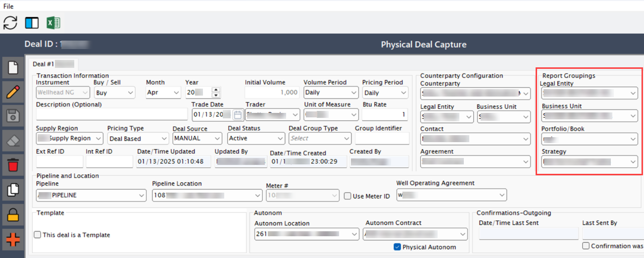Screen dimensions: 644x258
Task: Click the Group Identifier input field
Action: [382, 139]
